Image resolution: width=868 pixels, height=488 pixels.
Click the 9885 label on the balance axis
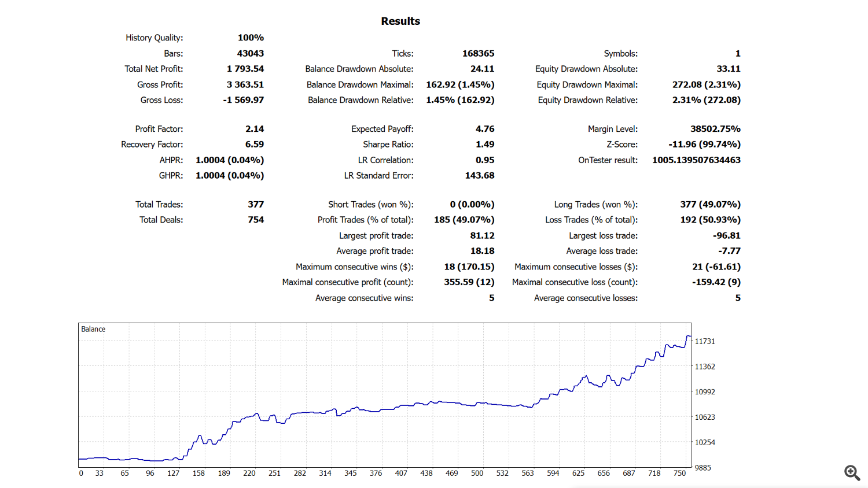[x=703, y=468]
